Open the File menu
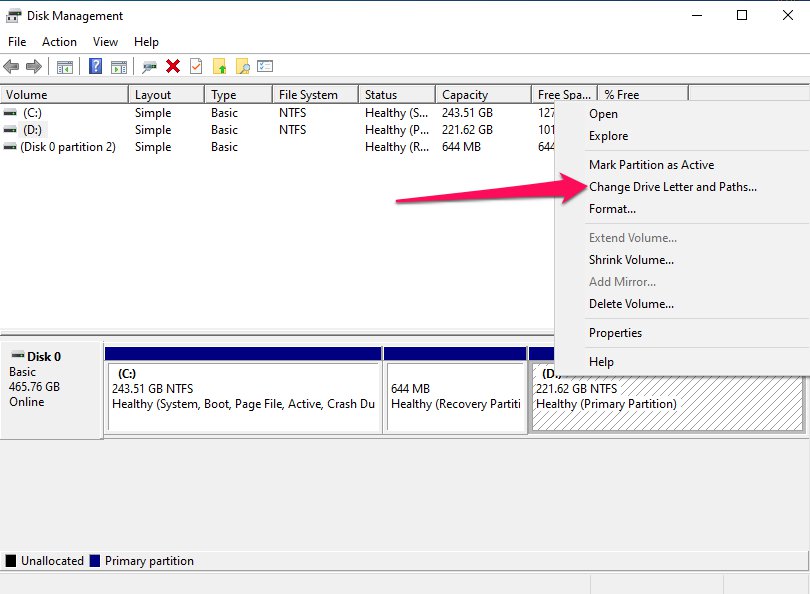 click(17, 42)
